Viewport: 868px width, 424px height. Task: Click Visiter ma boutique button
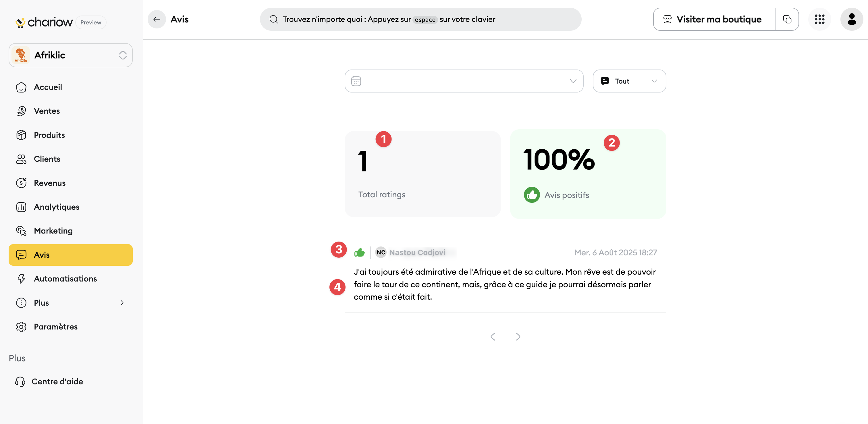point(714,19)
